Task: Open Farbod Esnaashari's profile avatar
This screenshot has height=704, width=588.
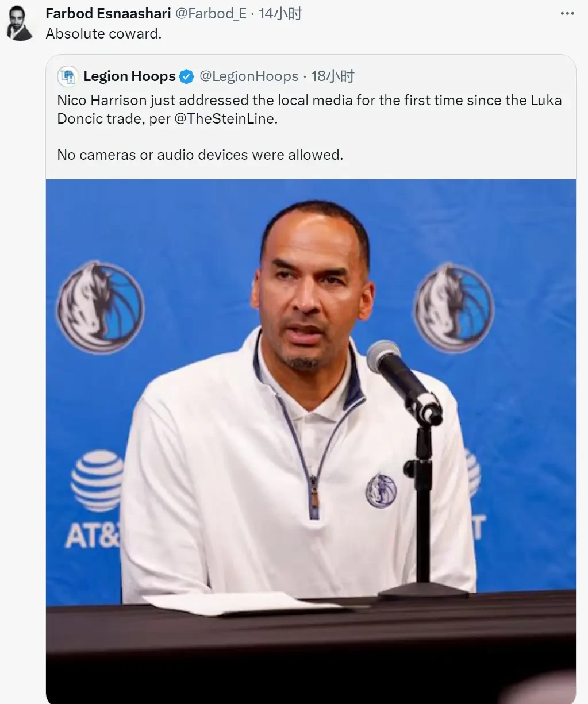Action: [20, 24]
